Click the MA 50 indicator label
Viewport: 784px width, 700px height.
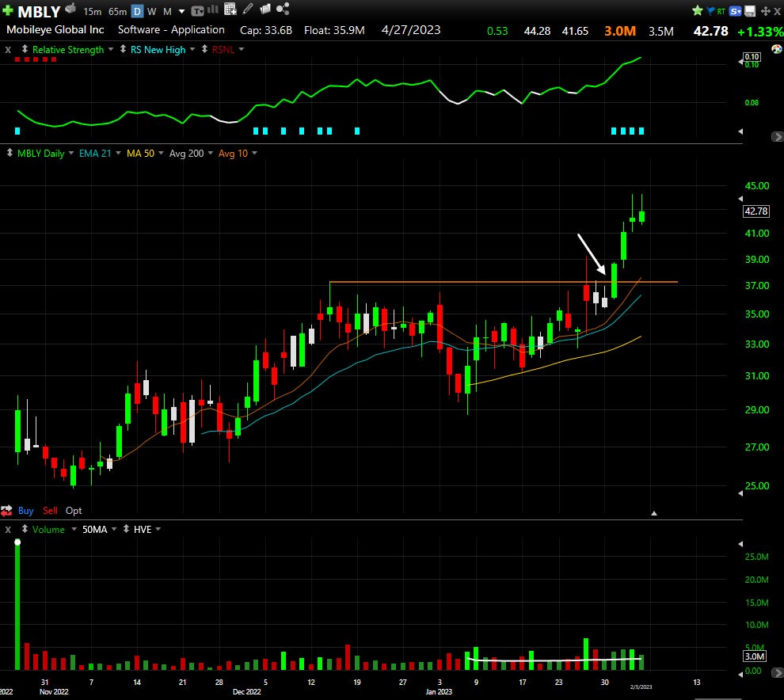140,153
